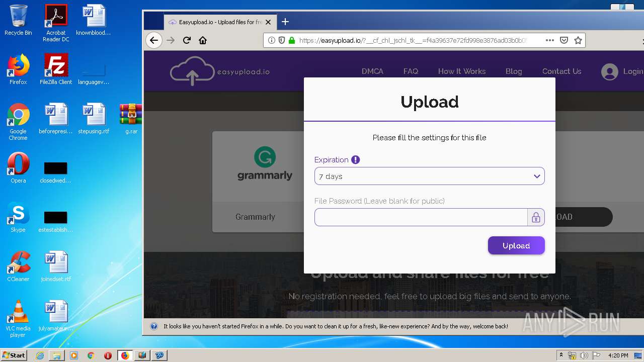Screen dimensions: 644x362
Task: Show hidden system tray icons
Action: (561, 355)
